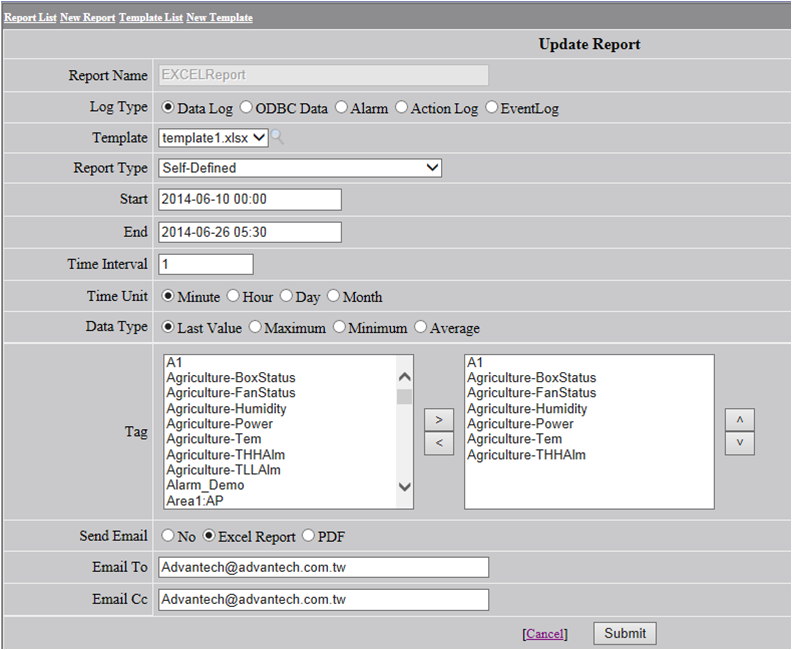792x650 pixels.
Task: Select Agriculture-Humidity in the left tag list
Action: (226, 408)
